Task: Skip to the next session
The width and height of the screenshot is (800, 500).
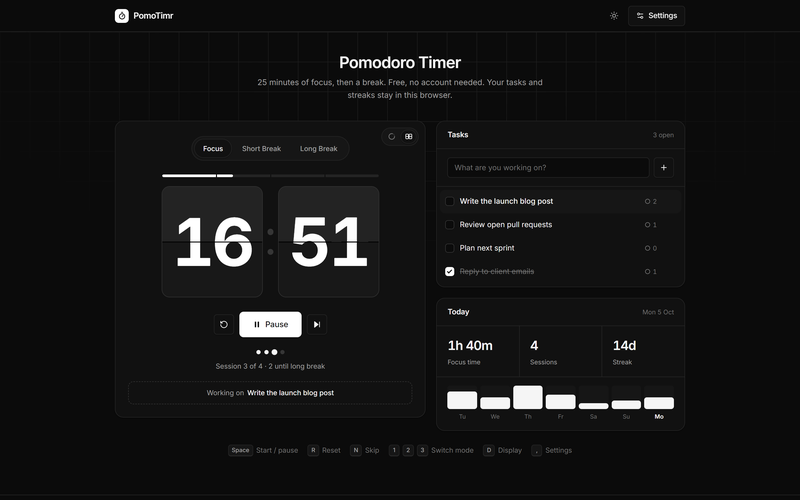Action: click(x=317, y=324)
